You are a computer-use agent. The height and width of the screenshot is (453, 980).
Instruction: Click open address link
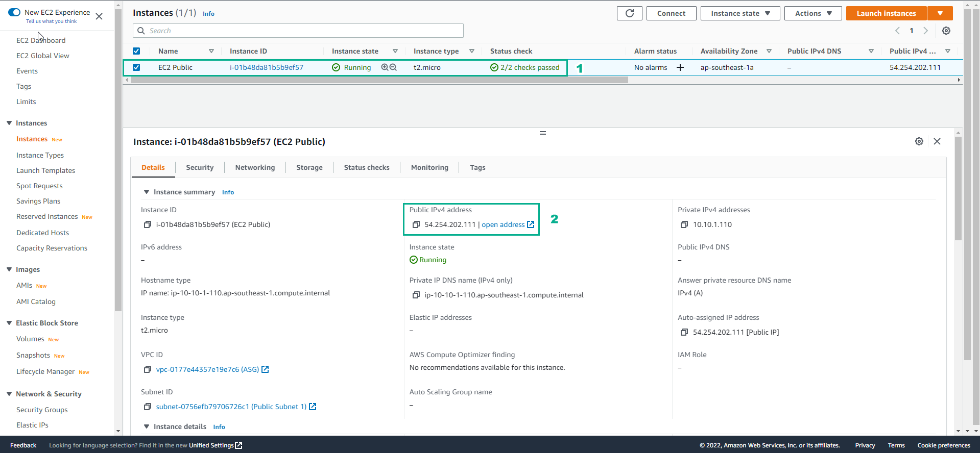click(503, 224)
